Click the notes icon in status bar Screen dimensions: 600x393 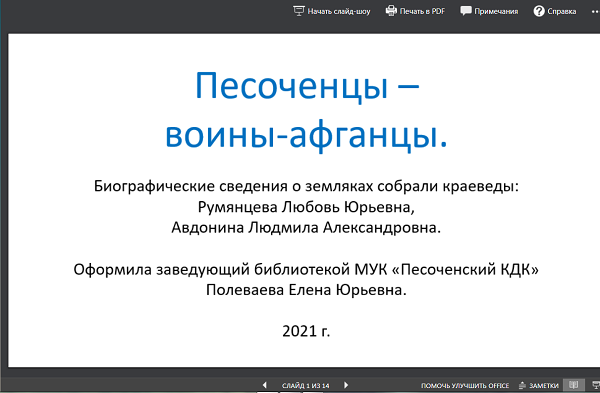point(522,385)
